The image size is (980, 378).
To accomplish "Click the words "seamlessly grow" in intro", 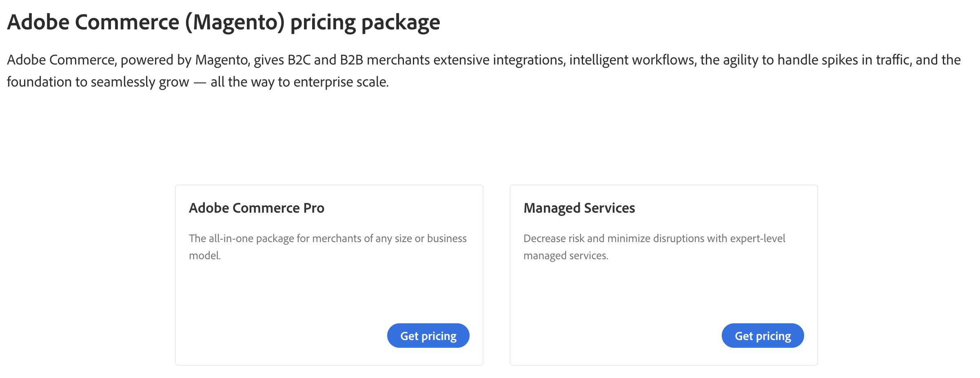I will pos(140,82).
